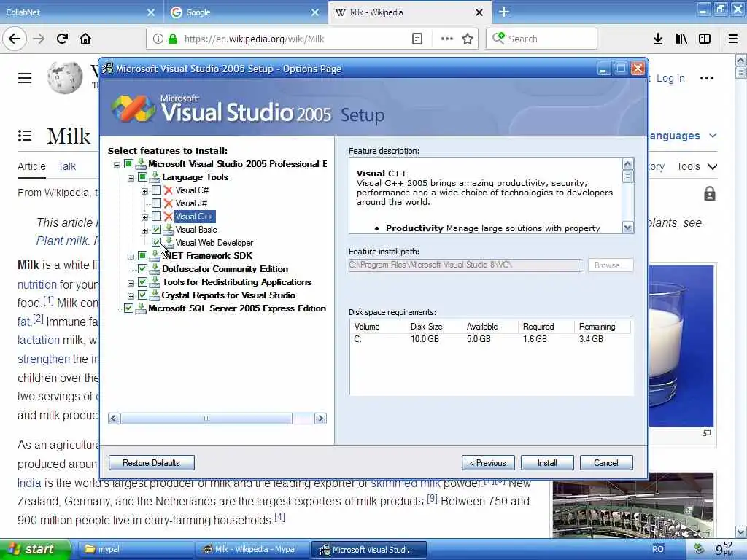Reload the page with the refresh icon
The width and height of the screenshot is (747, 560).
coord(62,39)
